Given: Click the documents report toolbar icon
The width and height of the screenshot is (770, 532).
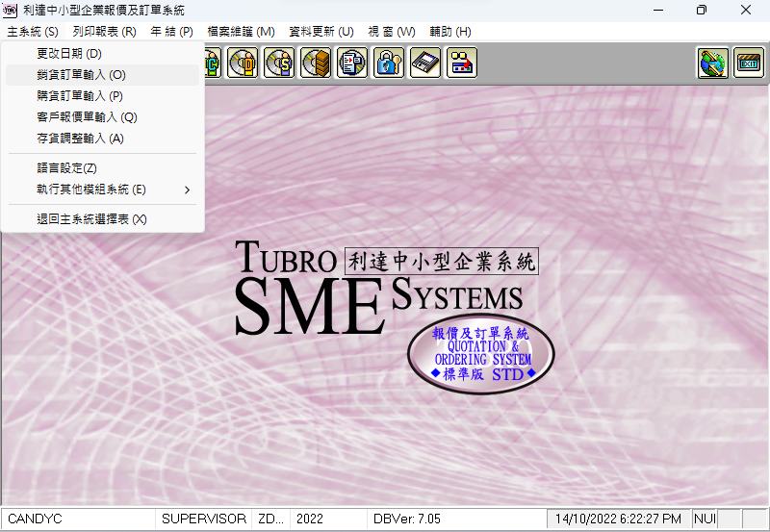Looking at the screenshot, I should (x=352, y=63).
